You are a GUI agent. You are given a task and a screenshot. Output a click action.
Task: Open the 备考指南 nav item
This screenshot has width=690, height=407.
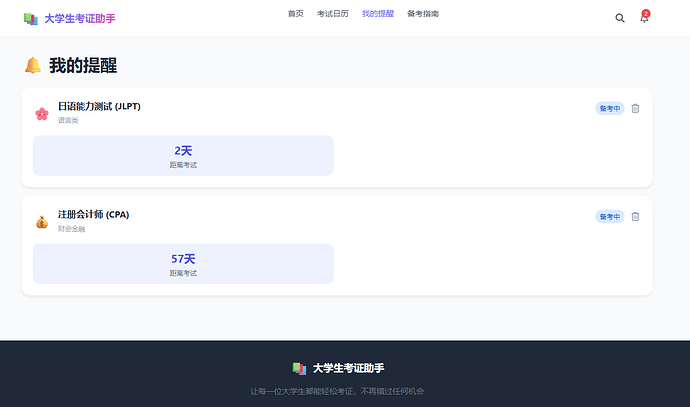423,14
